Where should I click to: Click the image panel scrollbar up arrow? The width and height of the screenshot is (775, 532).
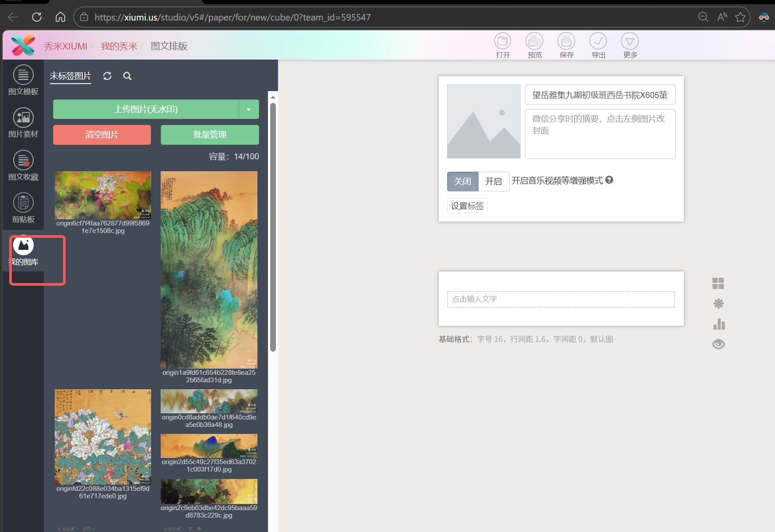click(x=273, y=97)
